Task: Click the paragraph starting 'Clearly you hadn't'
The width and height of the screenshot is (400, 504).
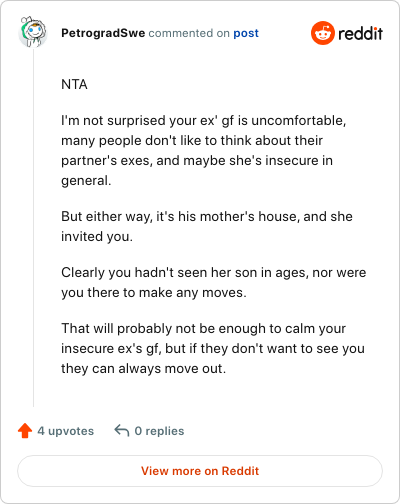Action: [214, 282]
